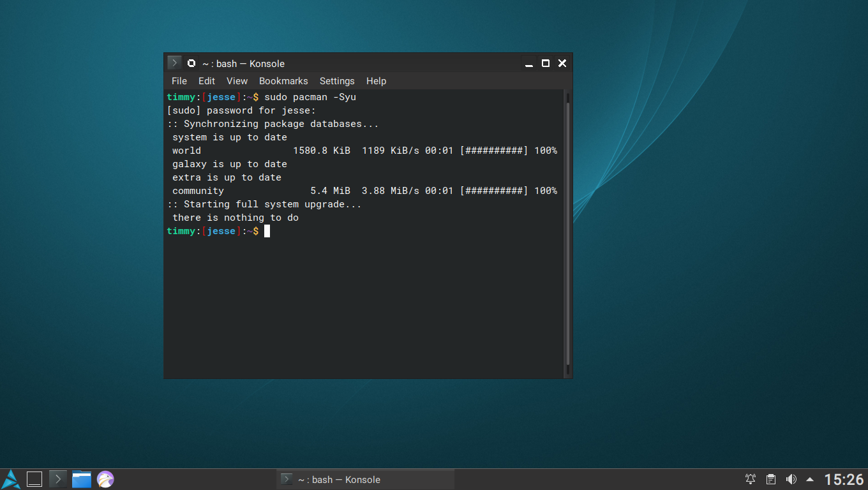
Task: Open the Settings menu
Action: pyautogui.click(x=337, y=81)
